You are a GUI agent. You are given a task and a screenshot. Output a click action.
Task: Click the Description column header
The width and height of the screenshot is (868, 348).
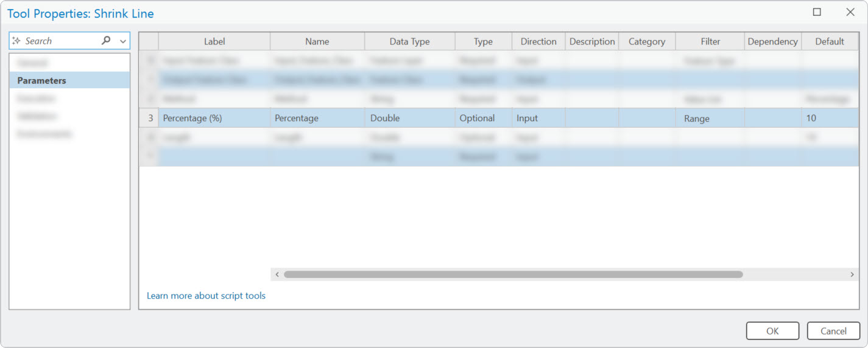coord(592,41)
